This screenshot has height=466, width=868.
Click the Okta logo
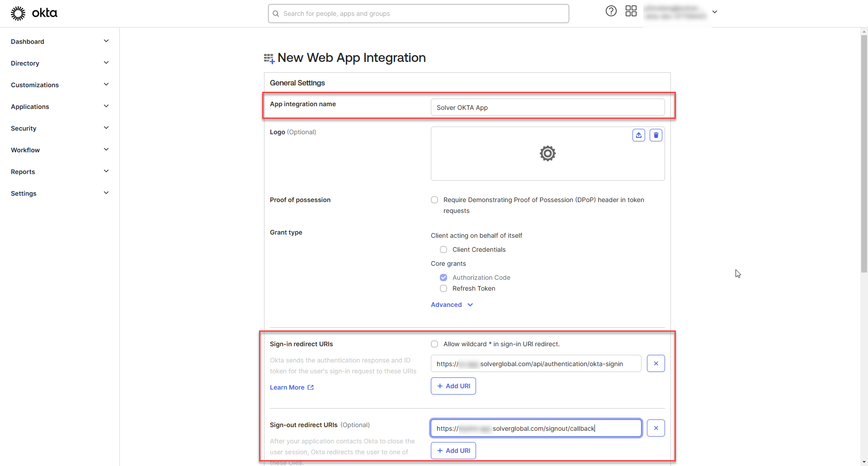[x=34, y=13]
